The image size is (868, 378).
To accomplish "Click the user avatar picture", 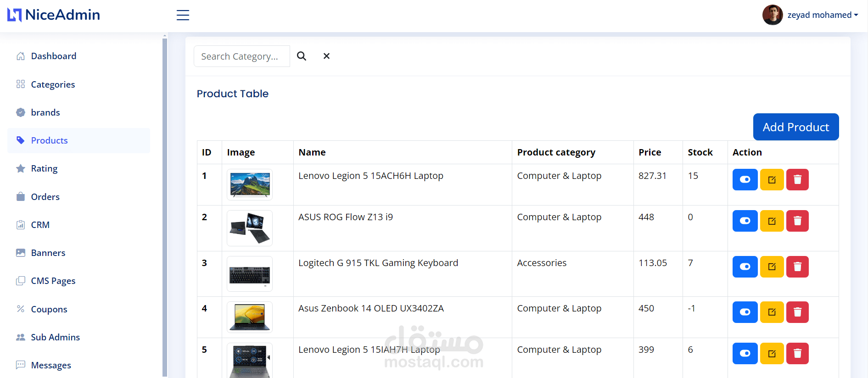I will click(773, 15).
